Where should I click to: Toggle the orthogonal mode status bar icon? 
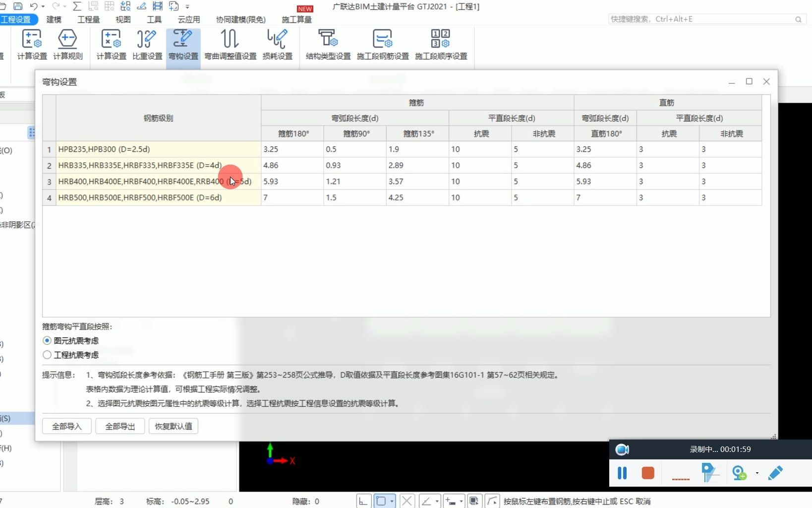(363, 501)
